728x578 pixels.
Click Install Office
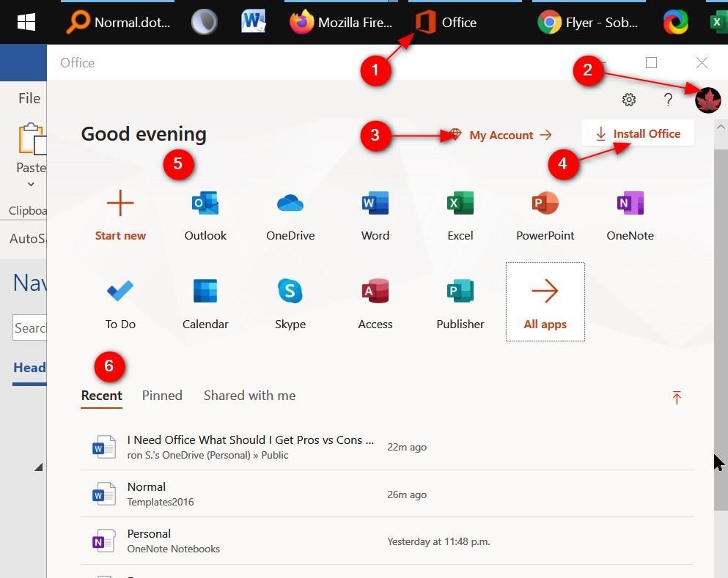(637, 133)
